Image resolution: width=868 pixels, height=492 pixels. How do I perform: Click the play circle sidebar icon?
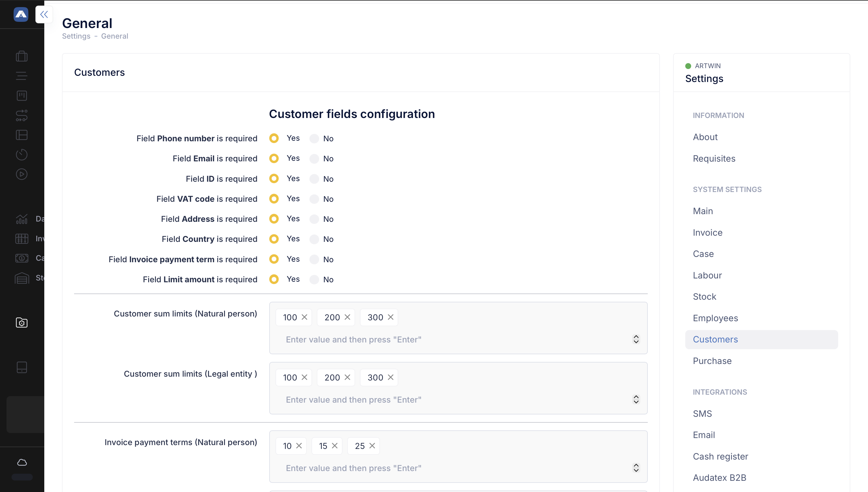22,174
